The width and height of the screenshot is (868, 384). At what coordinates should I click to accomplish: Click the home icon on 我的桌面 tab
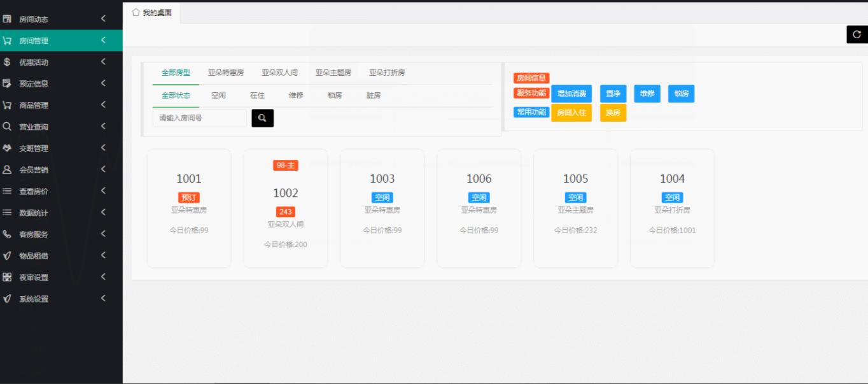click(x=136, y=12)
